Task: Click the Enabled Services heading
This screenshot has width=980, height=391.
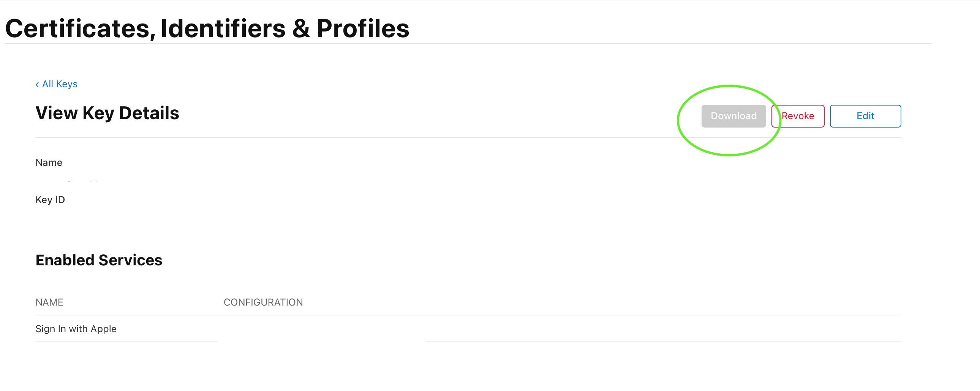Action: [x=99, y=260]
